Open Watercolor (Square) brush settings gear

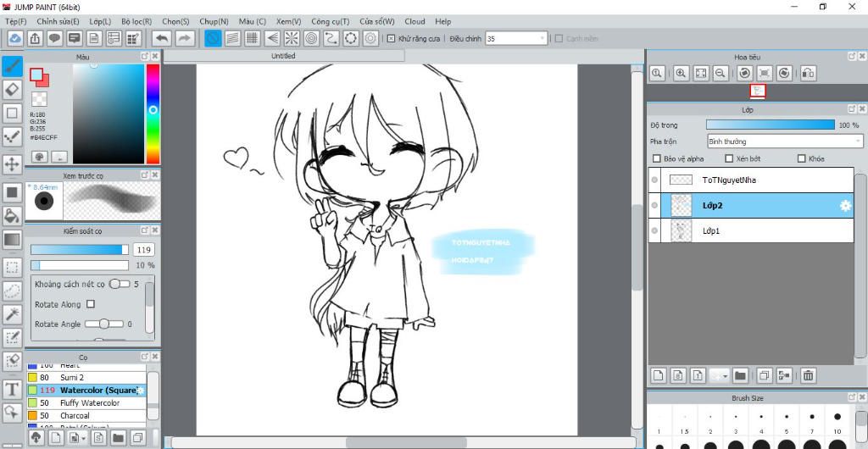click(x=141, y=391)
